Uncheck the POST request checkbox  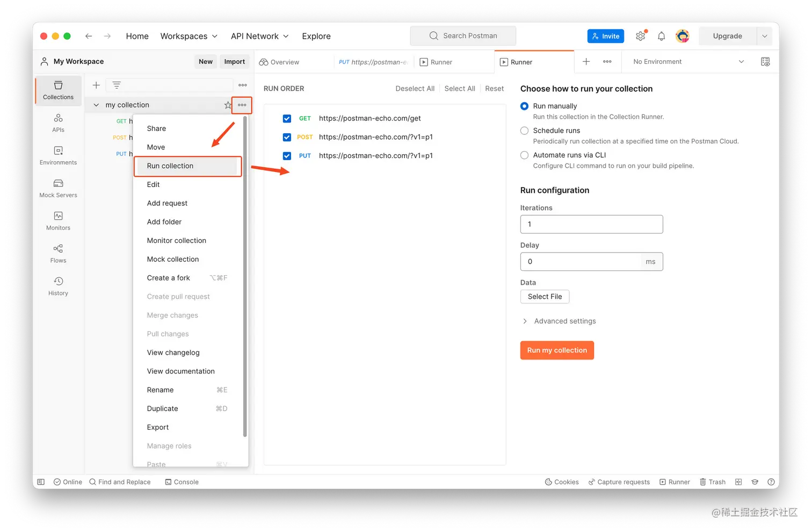pos(287,137)
